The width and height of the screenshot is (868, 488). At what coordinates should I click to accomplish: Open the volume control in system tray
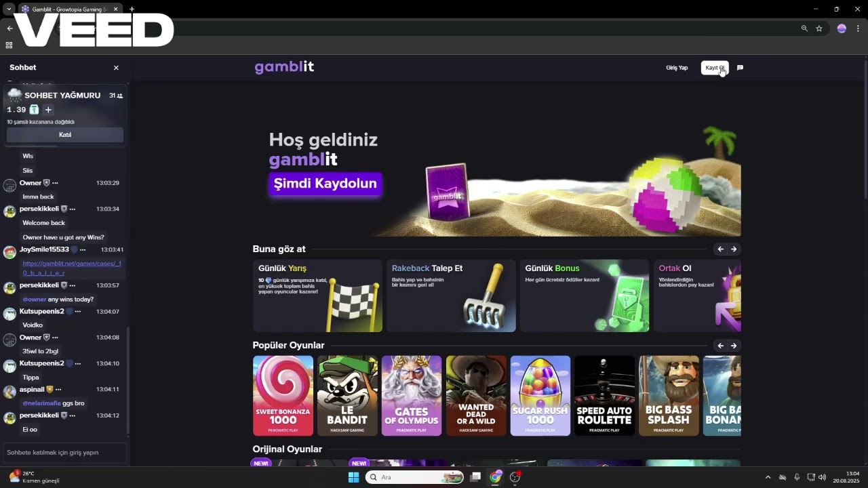coord(823,477)
